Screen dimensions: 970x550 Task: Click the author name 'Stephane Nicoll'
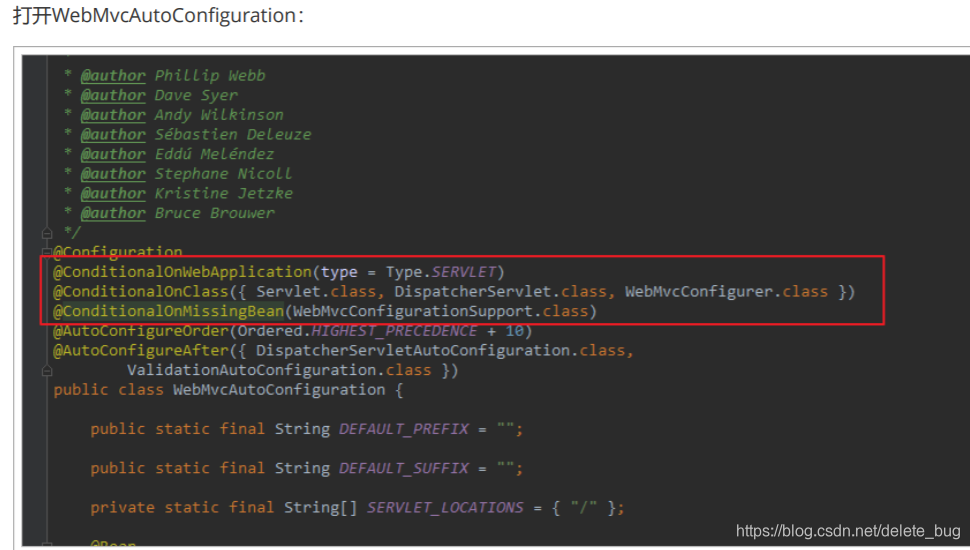pos(223,174)
